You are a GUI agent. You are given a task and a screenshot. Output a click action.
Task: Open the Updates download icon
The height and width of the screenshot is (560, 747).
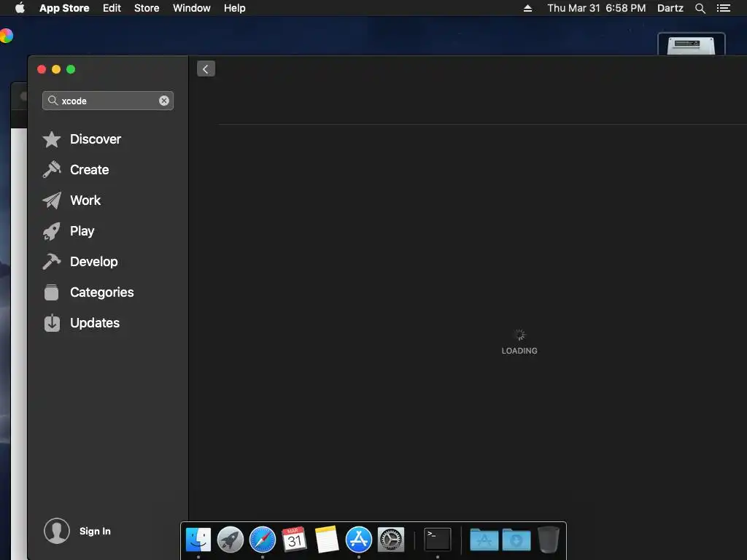pyautogui.click(x=52, y=323)
